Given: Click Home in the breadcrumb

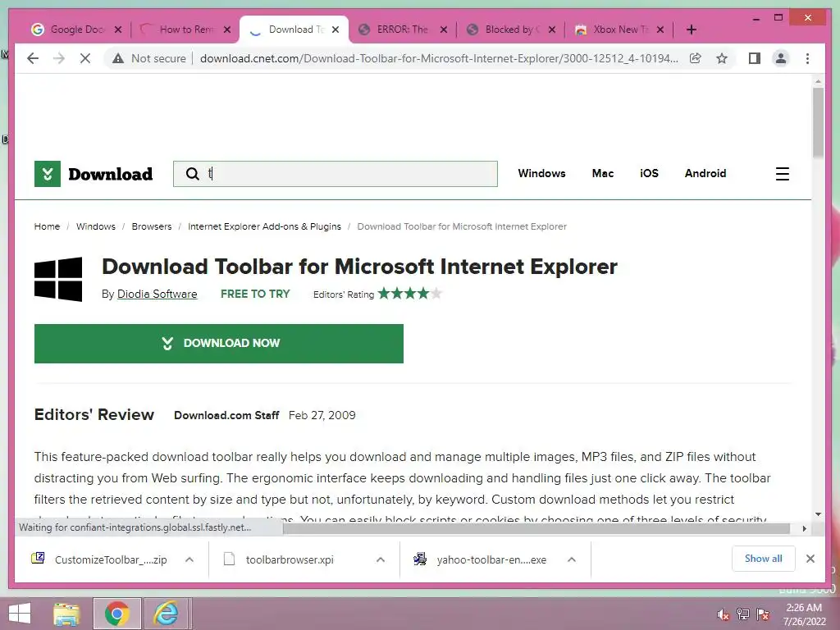Looking at the screenshot, I should [x=47, y=226].
